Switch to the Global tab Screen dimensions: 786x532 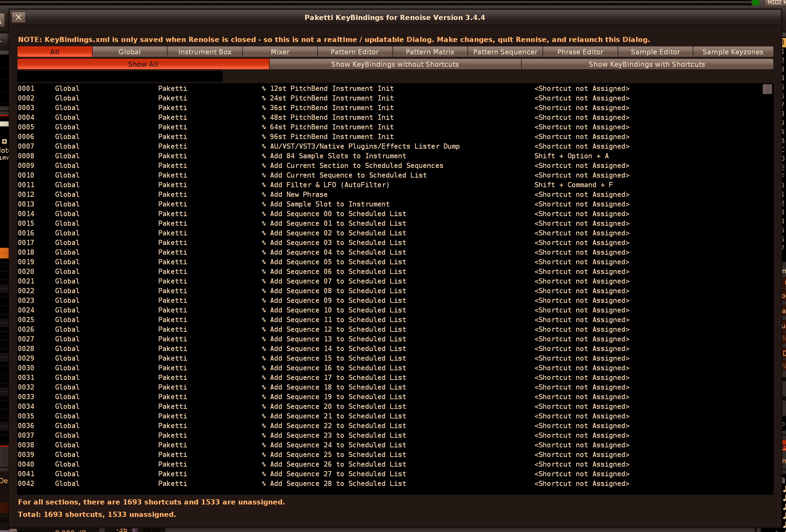[x=130, y=52]
